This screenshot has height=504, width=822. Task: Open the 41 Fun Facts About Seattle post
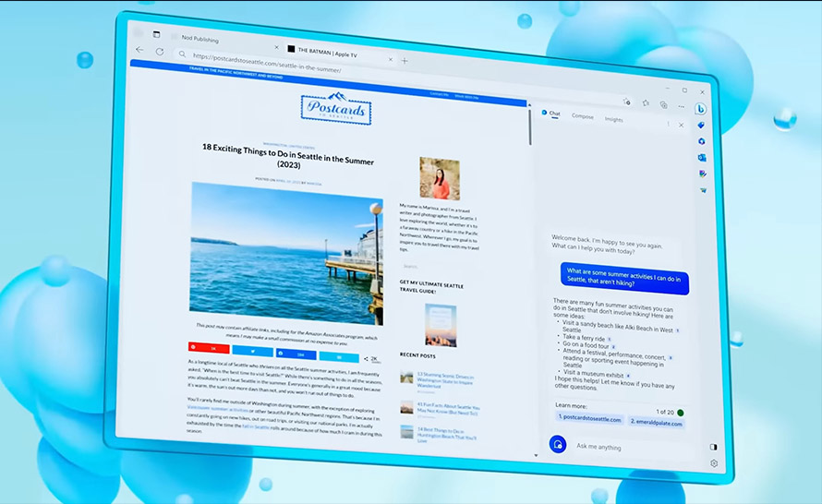click(448, 410)
